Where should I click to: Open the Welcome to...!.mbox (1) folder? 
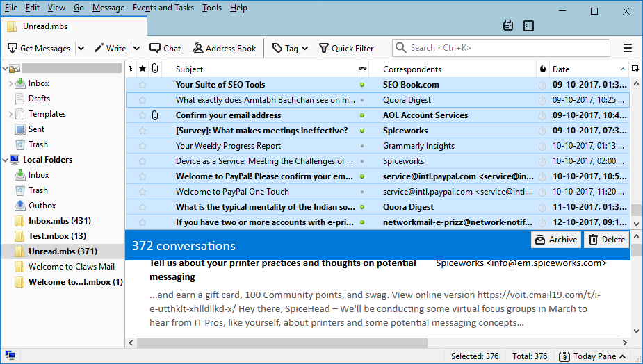tap(76, 282)
